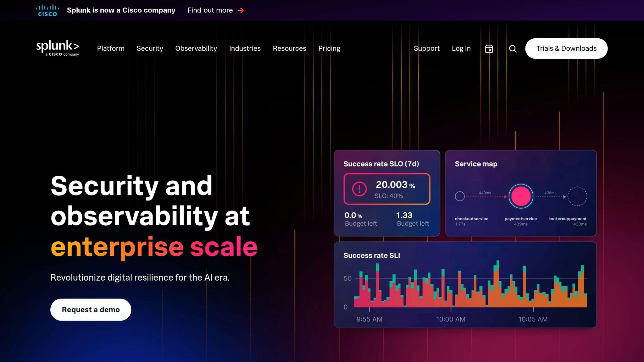Expand the Industries dropdown

coord(245,48)
